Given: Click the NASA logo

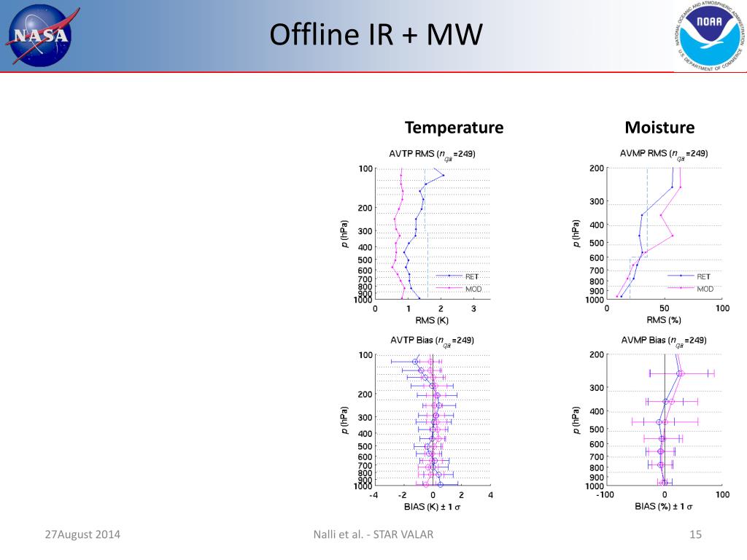Looking at the screenshot, I should point(41,35).
